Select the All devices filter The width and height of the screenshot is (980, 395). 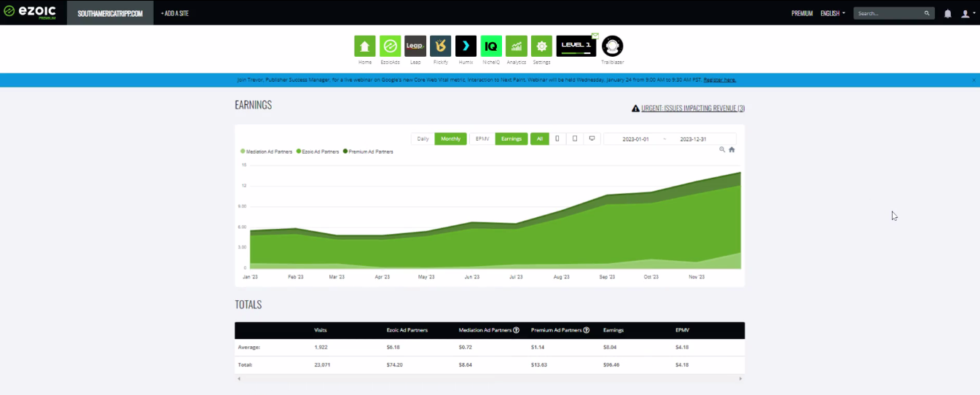[x=539, y=138]
